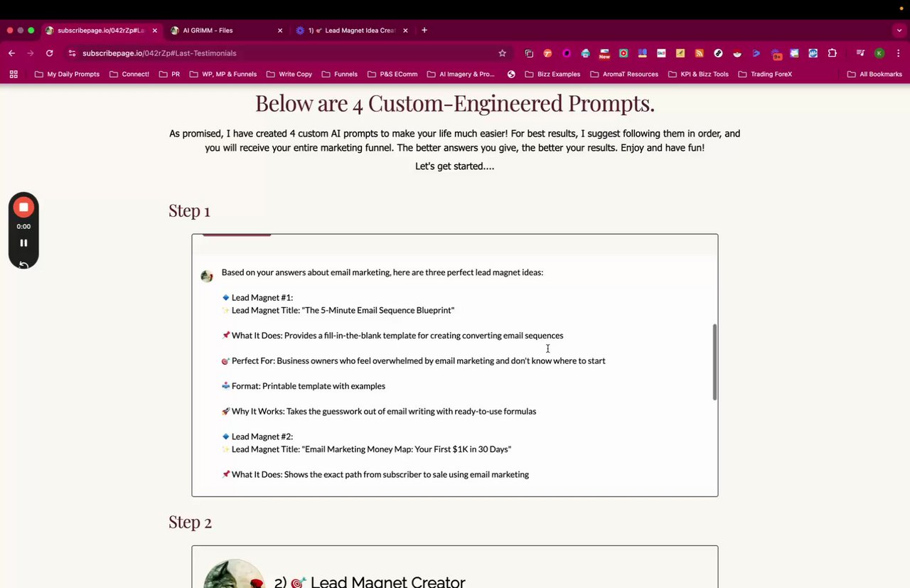Open a new browser tab

[x=424, y=31]
